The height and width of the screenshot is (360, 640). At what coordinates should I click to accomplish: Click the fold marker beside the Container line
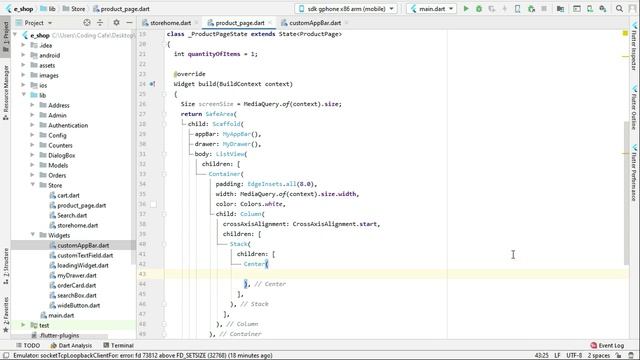[164, 174]
